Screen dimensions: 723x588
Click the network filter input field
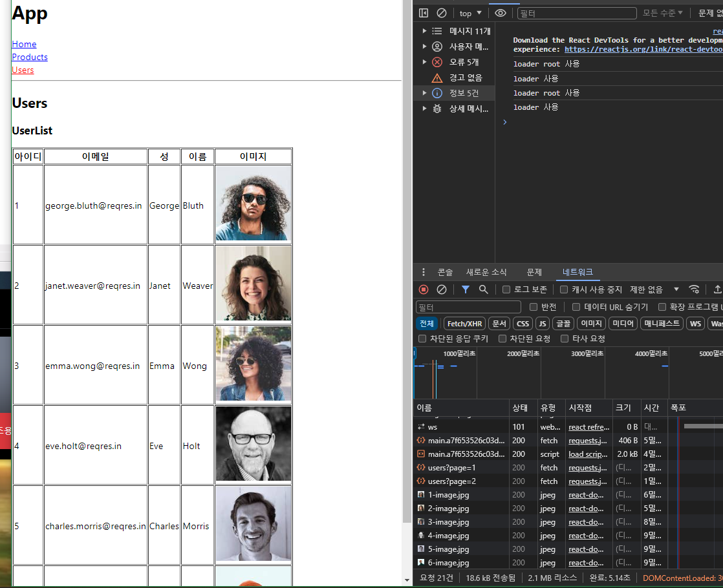point(468,307)
